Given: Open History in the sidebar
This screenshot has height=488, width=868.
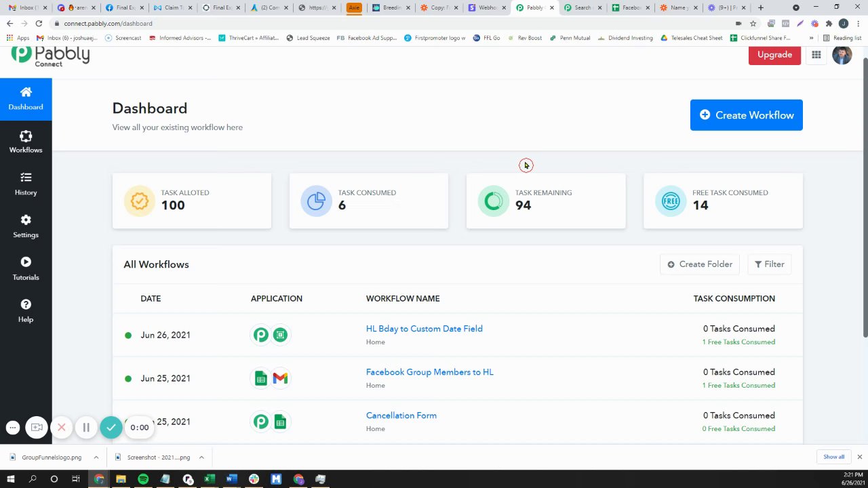Looking at the screenshot, I should [x=26, y=184].
